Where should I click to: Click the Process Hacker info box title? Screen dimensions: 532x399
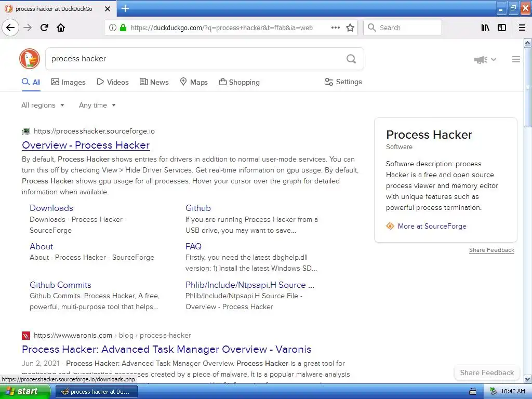[x=429, y=135]
